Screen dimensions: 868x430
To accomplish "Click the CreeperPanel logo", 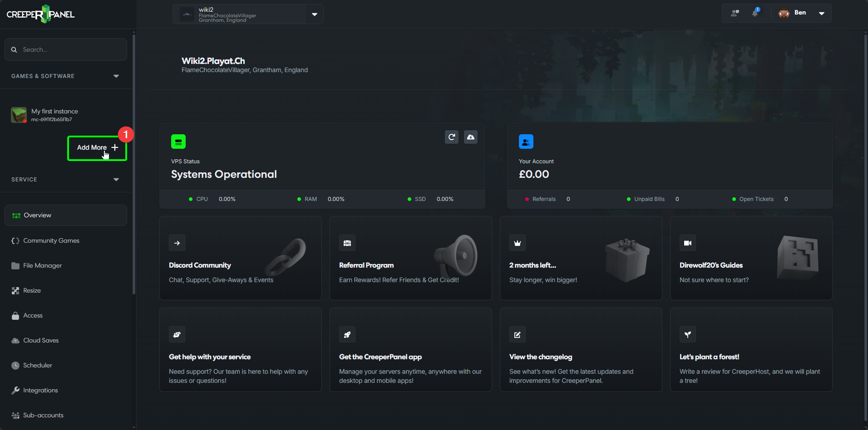I will (x=40, y=14).
